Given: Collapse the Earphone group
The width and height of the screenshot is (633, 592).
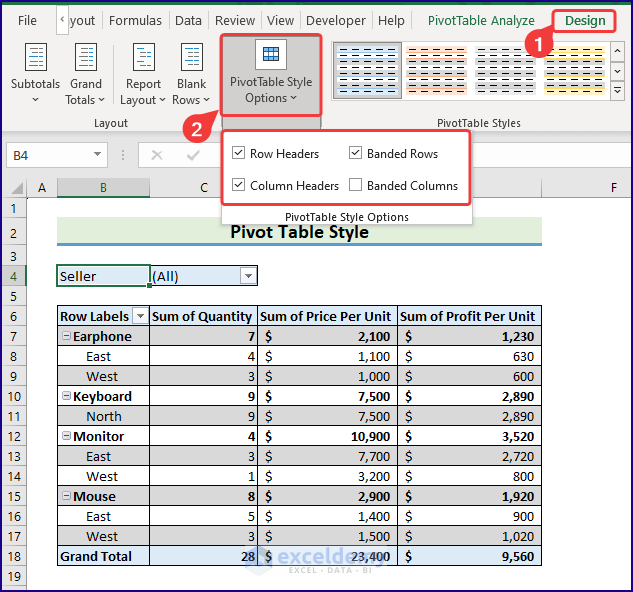Looking at the screenshot, I should (67, 335).
